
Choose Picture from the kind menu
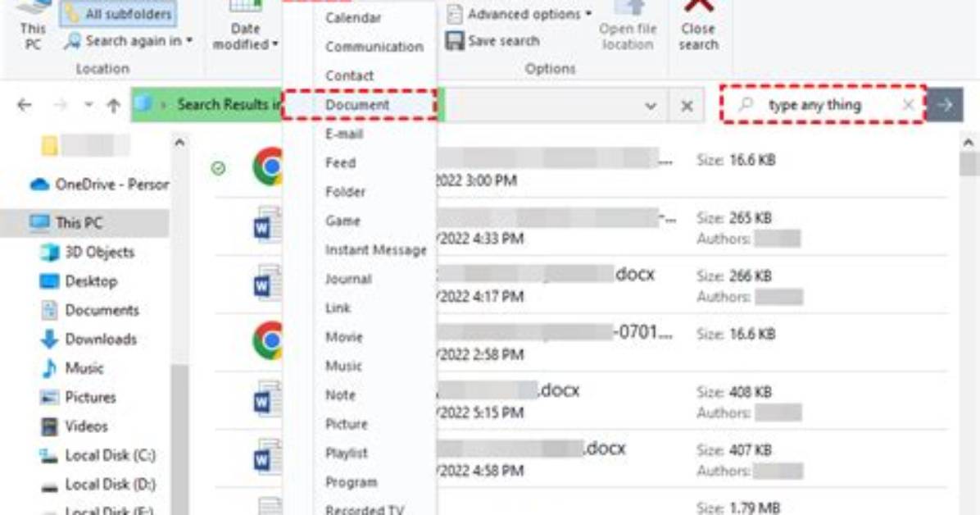[347, 424]
